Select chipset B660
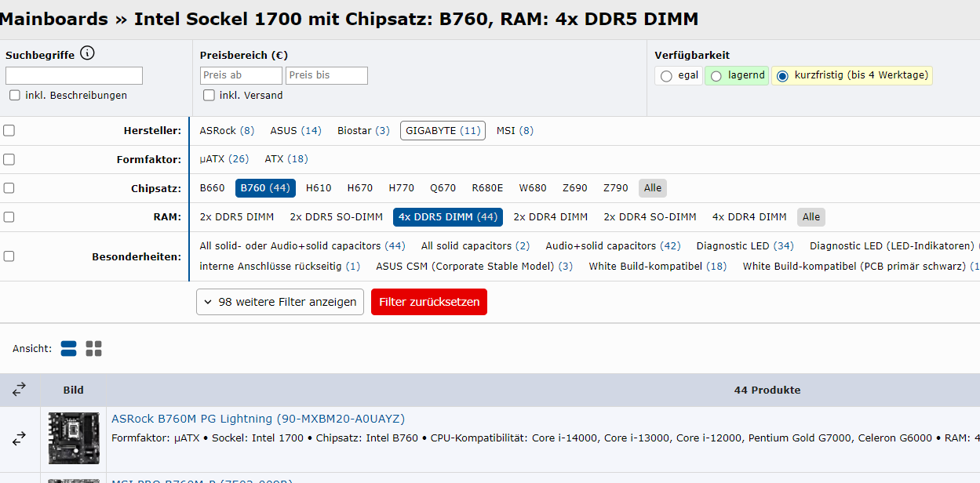The width and height of the screenshot is (980, 483). pyautogui.click(x=212, y=188)
